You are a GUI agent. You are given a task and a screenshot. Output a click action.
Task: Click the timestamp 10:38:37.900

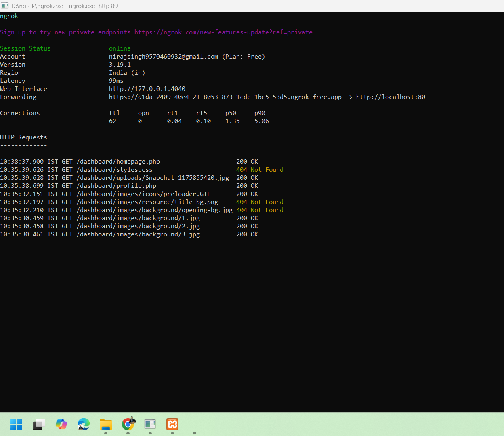[x=22, y=162]
